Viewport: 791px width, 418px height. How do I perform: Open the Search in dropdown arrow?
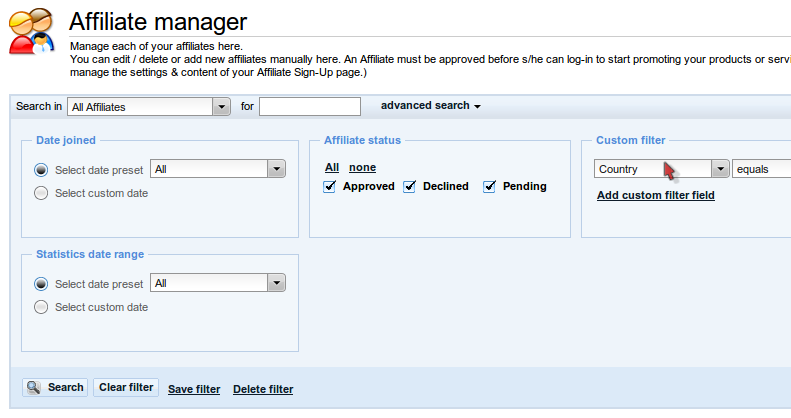pos(221,107)
